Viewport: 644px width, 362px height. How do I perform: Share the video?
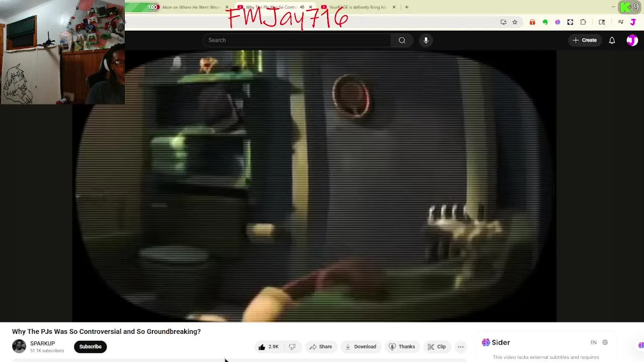pyautogui.click(x=320, y=346)
